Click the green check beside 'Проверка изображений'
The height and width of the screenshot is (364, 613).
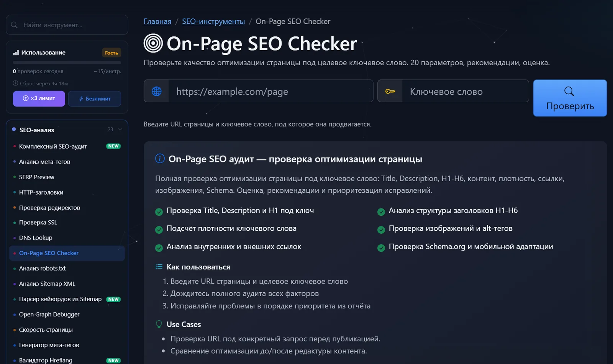(x=381, y=230)
